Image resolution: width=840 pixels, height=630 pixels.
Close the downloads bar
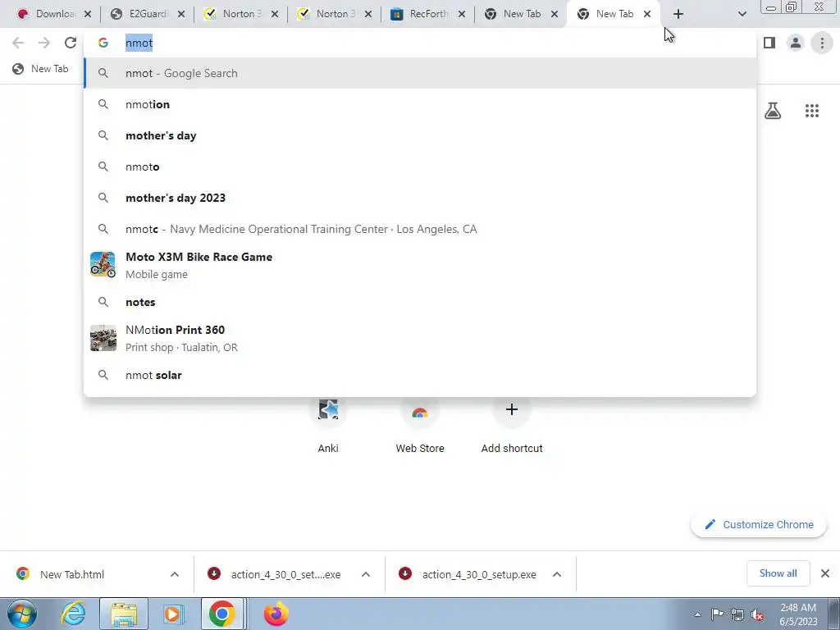pyautogui.click(x=825, y=573)
